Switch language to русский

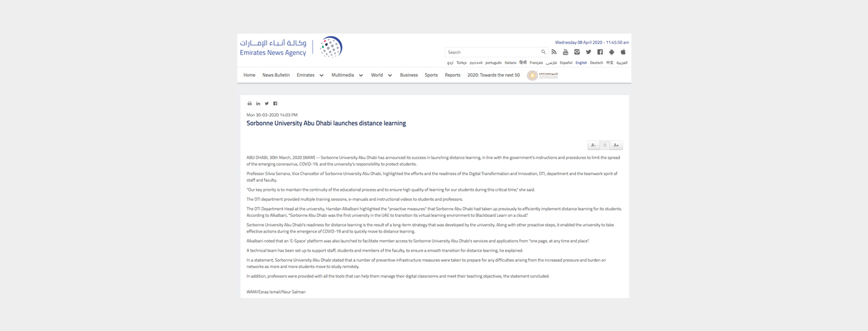[x=476, y=63]
